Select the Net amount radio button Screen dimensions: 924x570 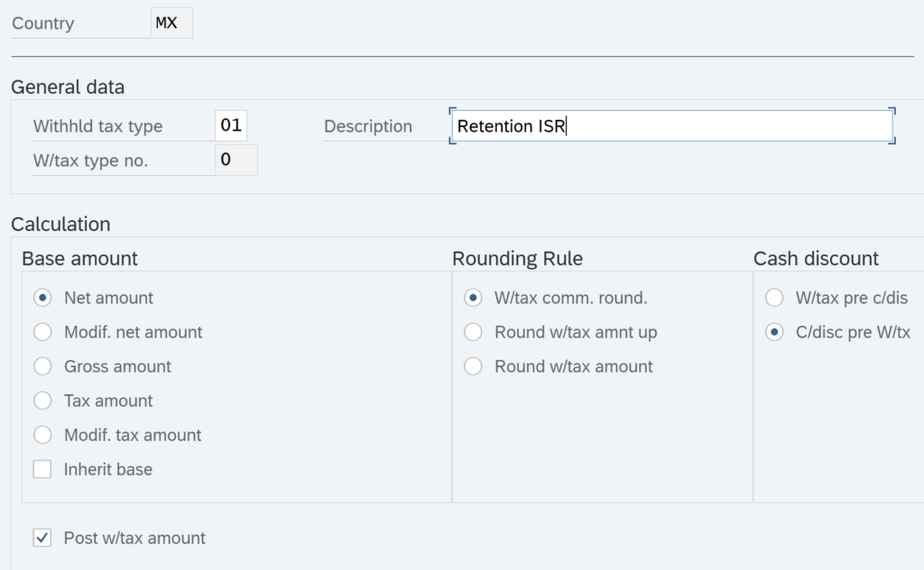pos(42,298)
